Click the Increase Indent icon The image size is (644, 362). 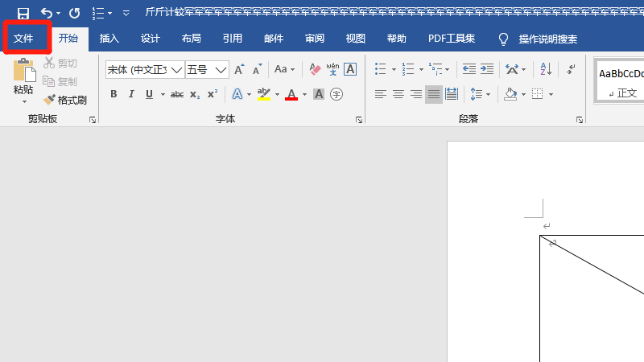point(486,70)
